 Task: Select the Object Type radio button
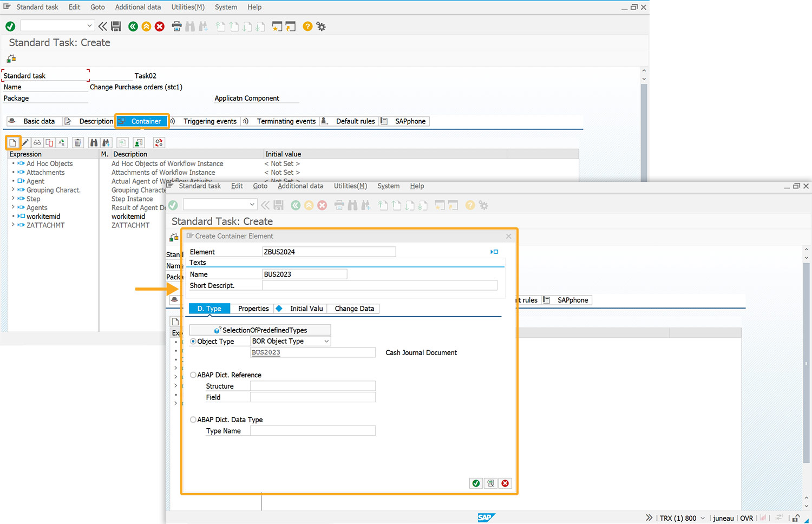coord(193,342)
